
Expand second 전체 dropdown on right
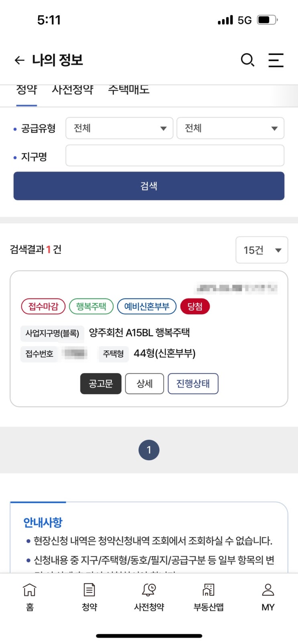tap(230, 128)
